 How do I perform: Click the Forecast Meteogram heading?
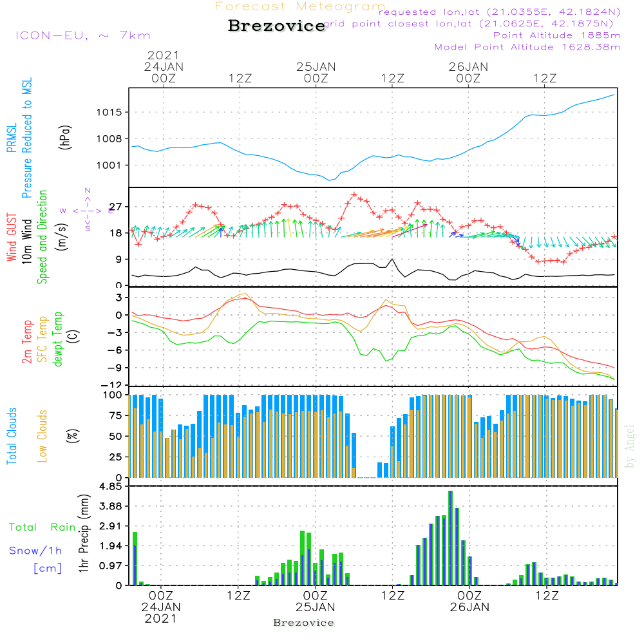(x=299, y=6)
